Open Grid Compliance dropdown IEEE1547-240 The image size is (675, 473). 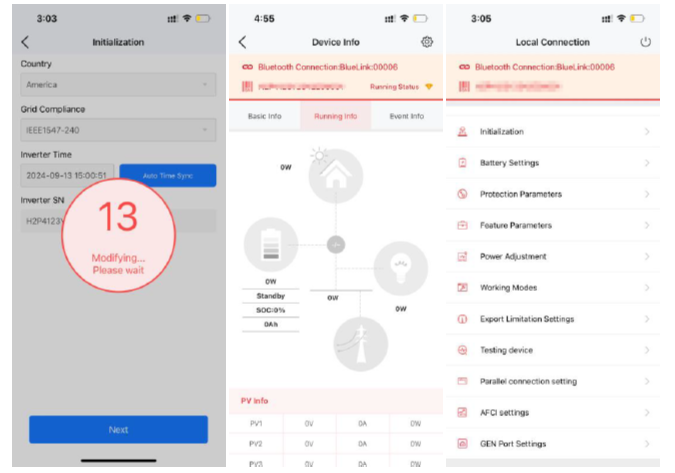pyautogui.click(x=118, y=129)
